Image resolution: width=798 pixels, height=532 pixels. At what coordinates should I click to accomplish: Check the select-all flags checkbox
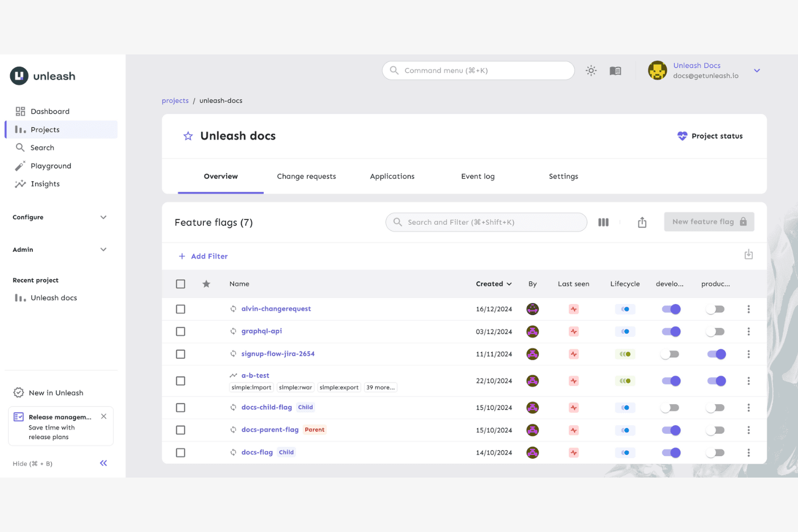181,284
